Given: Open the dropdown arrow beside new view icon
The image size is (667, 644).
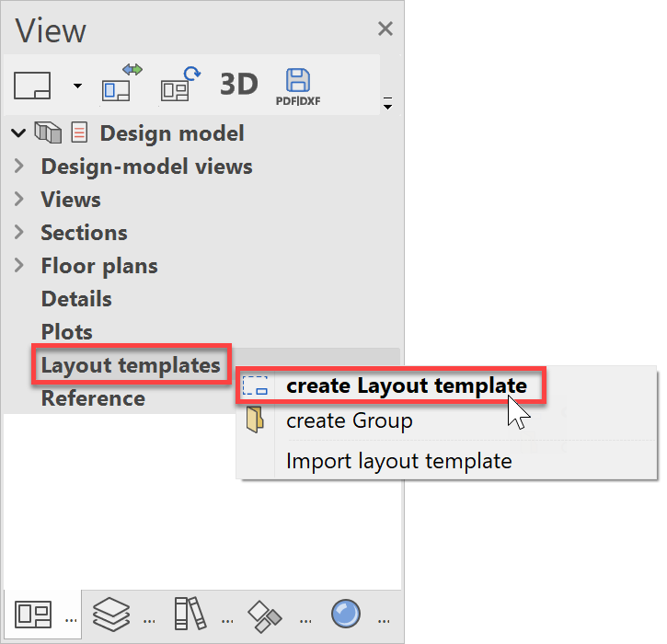Looking at the screenshot, I should (77, 86).
